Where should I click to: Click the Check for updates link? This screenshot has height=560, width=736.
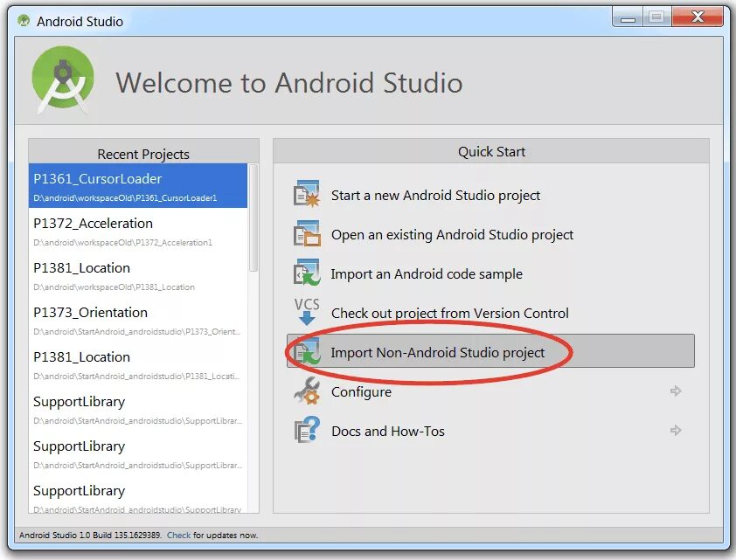pos(178,536)
